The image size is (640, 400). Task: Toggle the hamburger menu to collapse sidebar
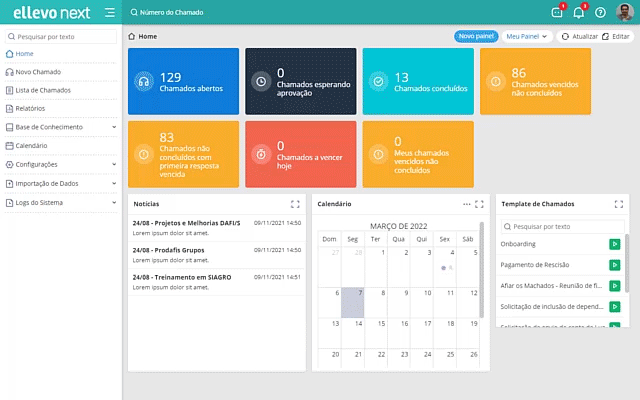110,12
